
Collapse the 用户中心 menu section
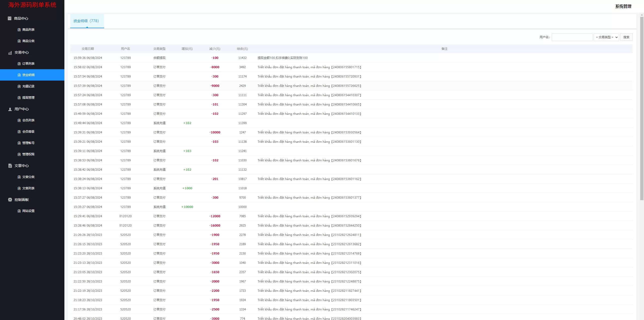click(22, 109)
